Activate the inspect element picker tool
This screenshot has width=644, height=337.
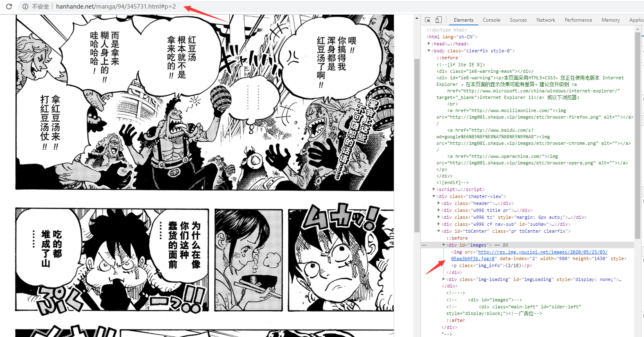pyautogui.click(x=428, y=20)
